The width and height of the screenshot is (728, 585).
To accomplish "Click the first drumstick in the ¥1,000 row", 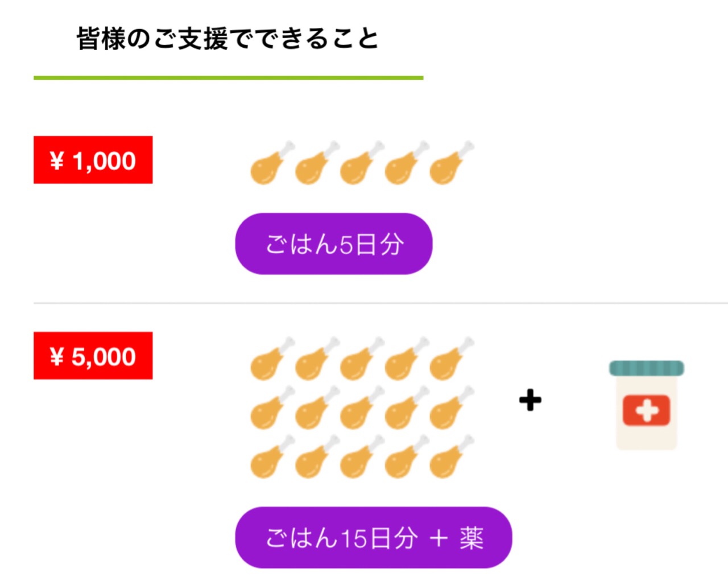I will click(273, 163).
